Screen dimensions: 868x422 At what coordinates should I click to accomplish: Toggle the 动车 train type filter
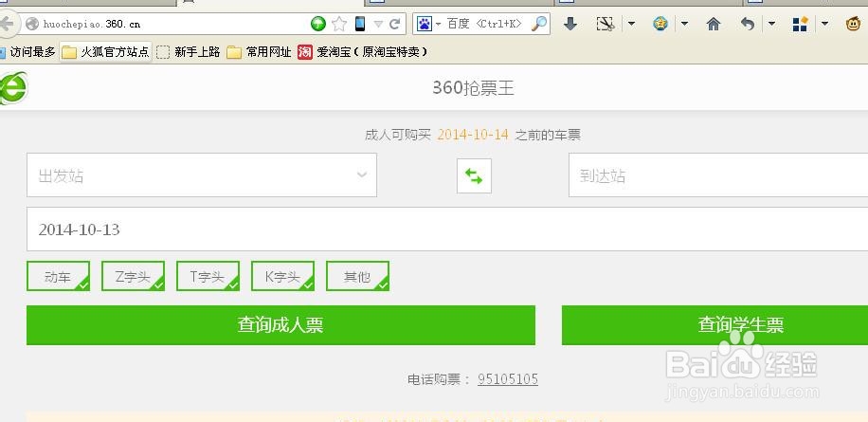(x=58, y=276)
